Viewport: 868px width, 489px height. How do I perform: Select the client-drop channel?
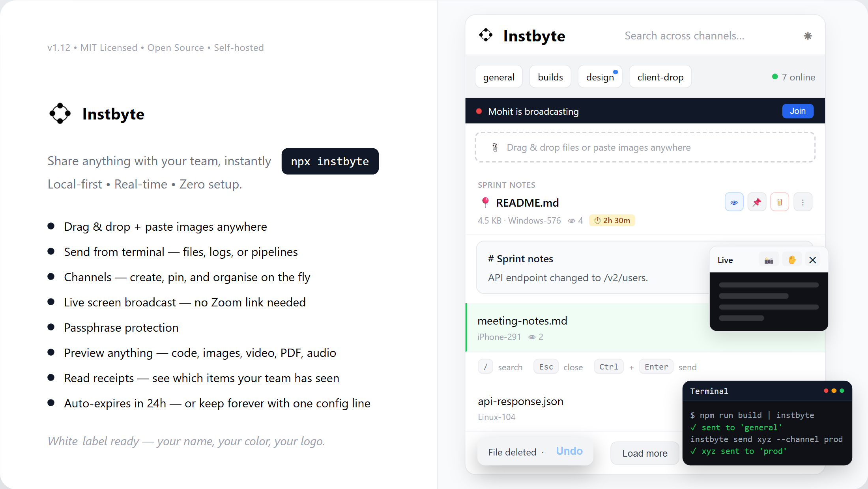[660, 77]
